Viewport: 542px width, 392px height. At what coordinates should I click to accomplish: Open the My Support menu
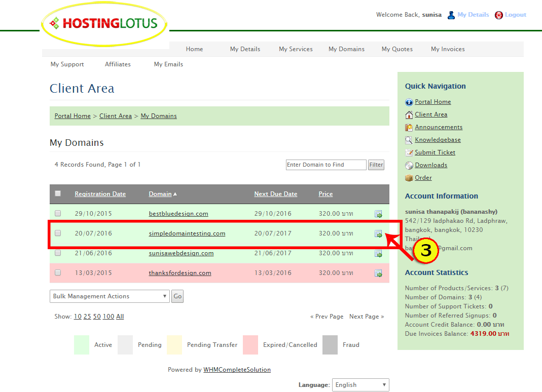[x=67, y=64]
